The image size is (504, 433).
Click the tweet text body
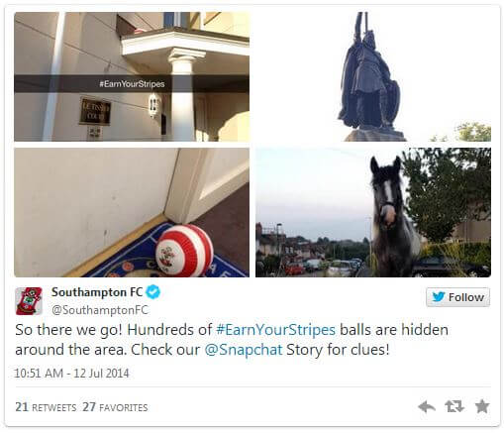[232, 340]
